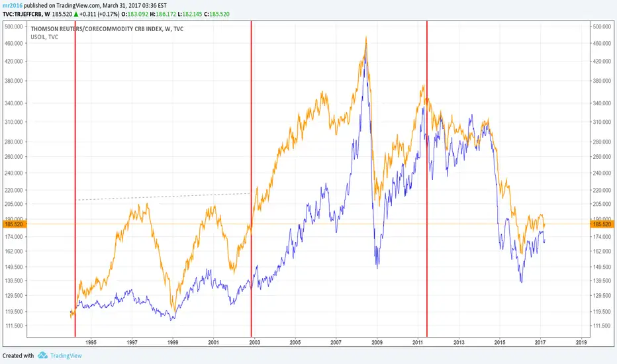Select the red vertical line near 2003
This screenshot has height=364, width=617.
pos(251,179)
